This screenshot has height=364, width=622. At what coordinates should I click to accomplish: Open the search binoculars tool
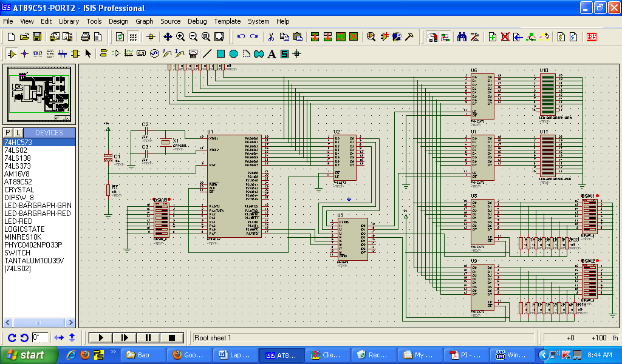462,37
